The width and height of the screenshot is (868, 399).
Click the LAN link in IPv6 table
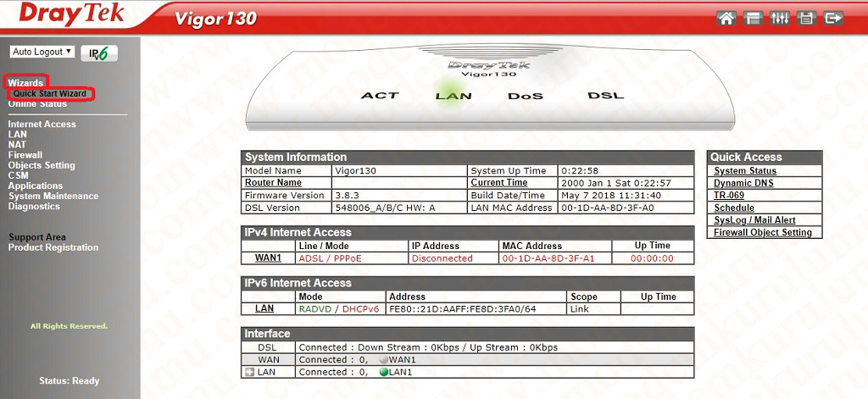tap(264, 308)
